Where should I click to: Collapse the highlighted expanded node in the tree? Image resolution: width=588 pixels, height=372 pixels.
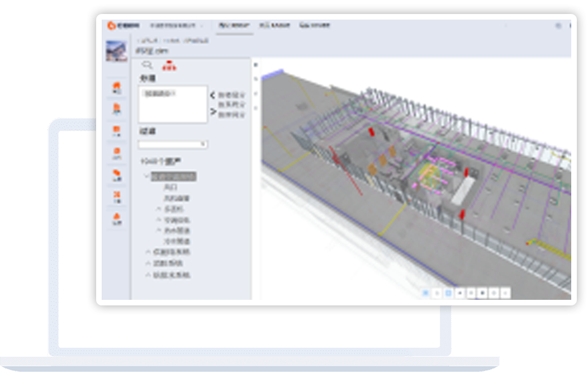[x=146, y=176]
